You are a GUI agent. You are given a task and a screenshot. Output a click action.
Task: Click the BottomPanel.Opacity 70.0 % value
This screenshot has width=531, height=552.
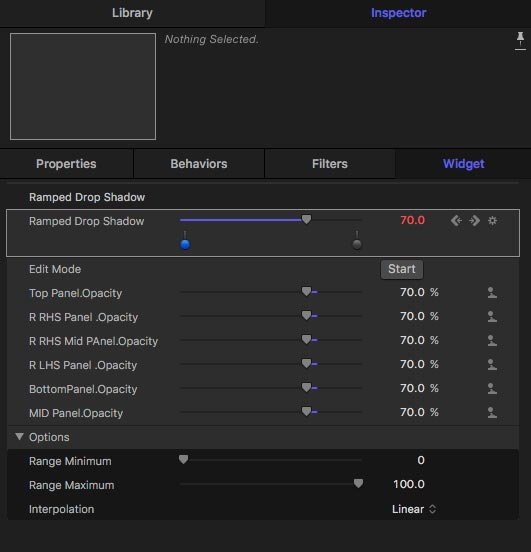419,388
